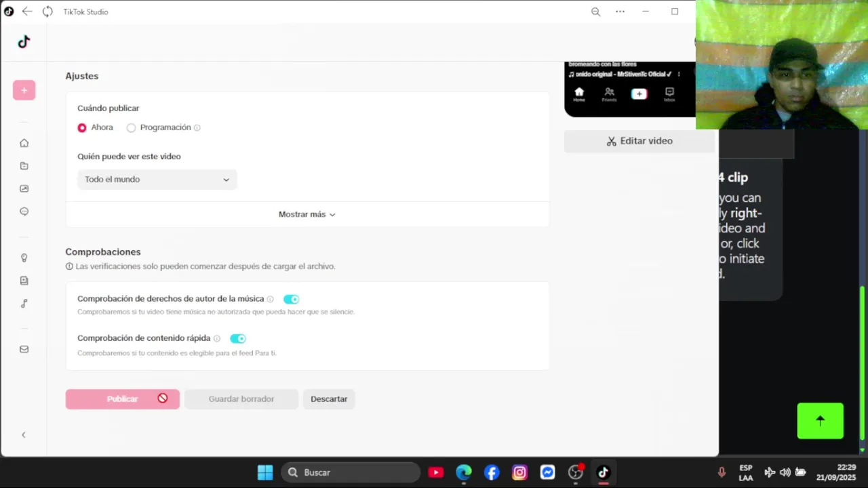Open the Todo el mundo visibility dropdown
The width and height of the screenshot is (868, 488).
point(157,180)
